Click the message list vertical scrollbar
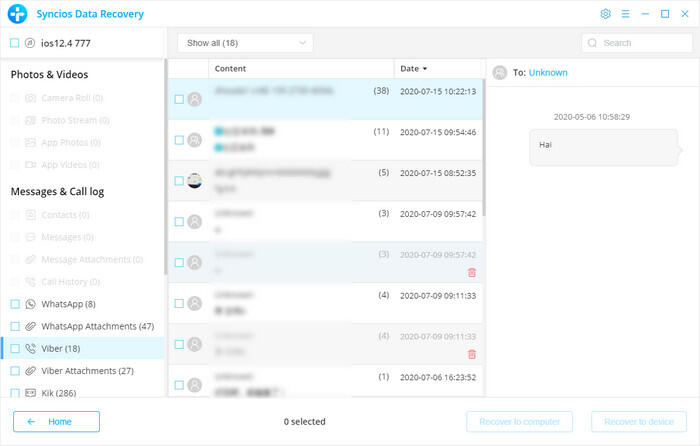The image size is (700, 446). coord(484,150)
